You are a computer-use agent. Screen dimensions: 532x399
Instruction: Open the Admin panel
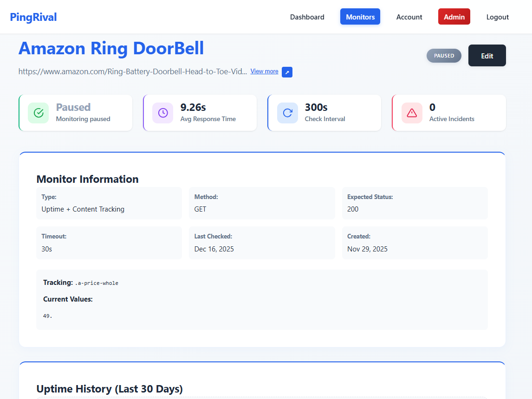coord(454,17)
